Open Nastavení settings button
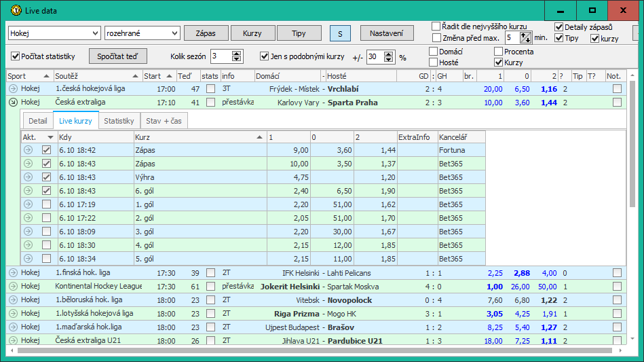The width and height of the screenshot is (644, 362). click(387, 33)
